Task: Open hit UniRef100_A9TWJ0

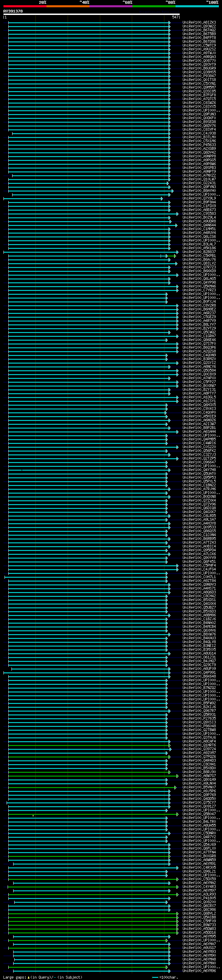Action: tap(199, 53)
